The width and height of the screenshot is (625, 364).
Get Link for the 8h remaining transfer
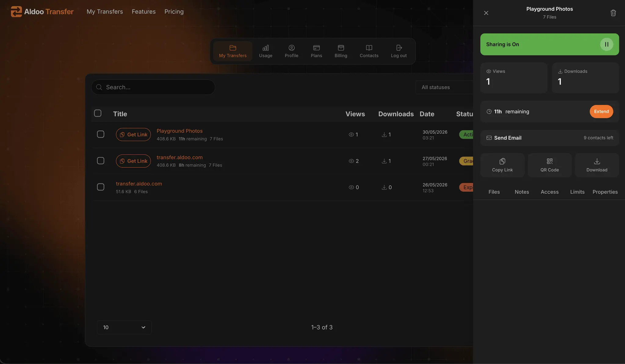point(133,161)
